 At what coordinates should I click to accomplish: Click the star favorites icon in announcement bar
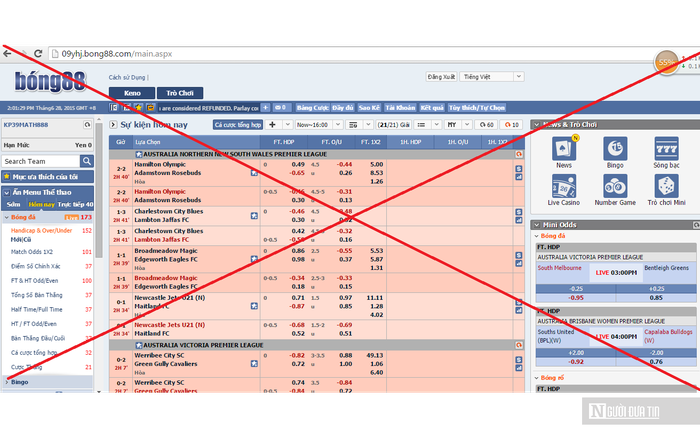pyautogui.click(x=139, y=108)
